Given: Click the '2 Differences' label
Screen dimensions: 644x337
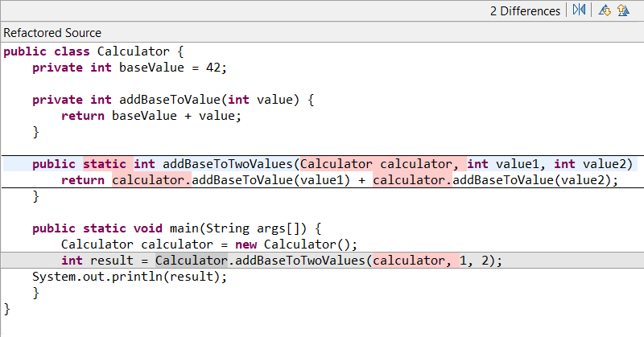Looking at the screenshot, I should [x=525, y=11].
